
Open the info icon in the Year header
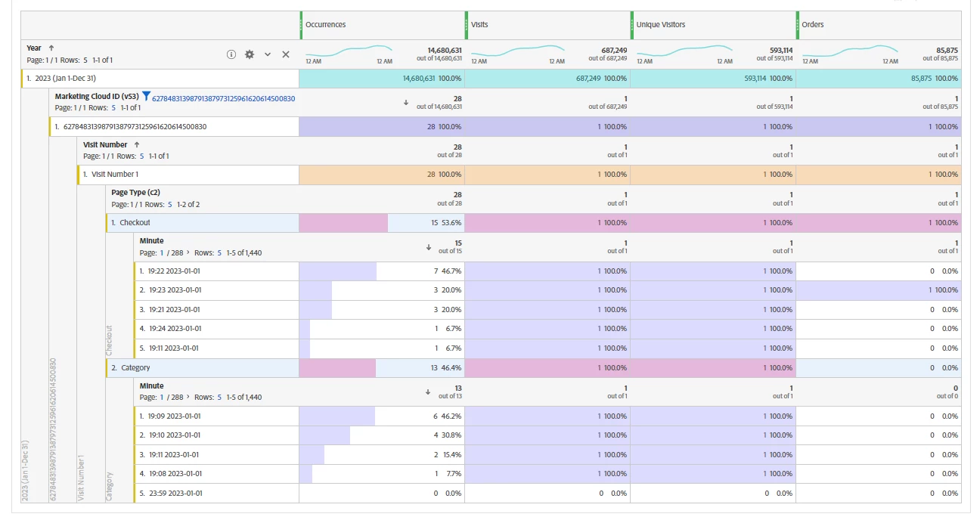[231, 54]
